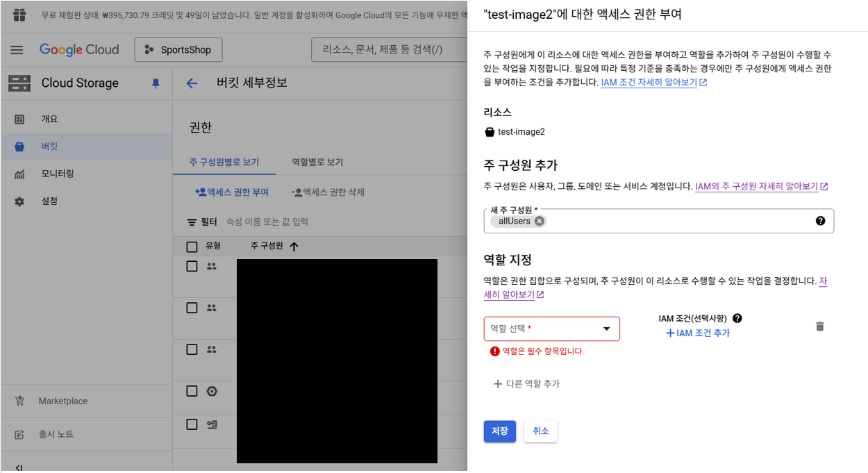
Task: Click the help icon in 새 주 구성원 field
Action: pyautogui.click(x=820, y=221)
